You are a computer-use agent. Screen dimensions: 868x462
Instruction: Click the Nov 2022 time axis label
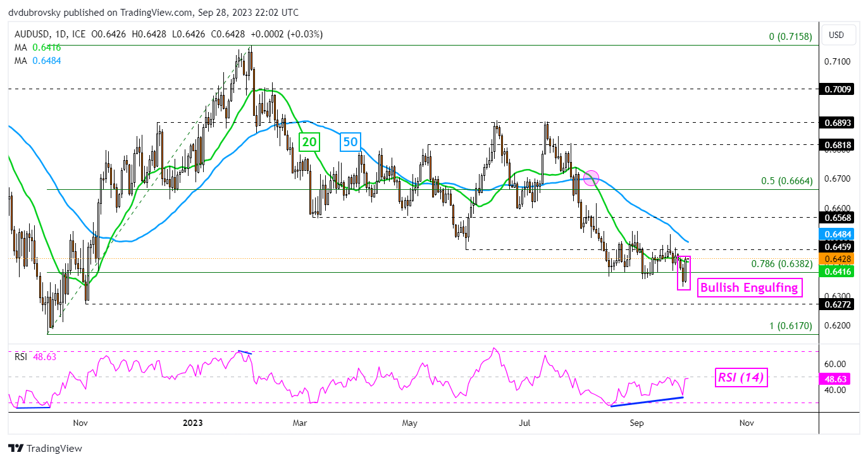[x=79, y=422]
